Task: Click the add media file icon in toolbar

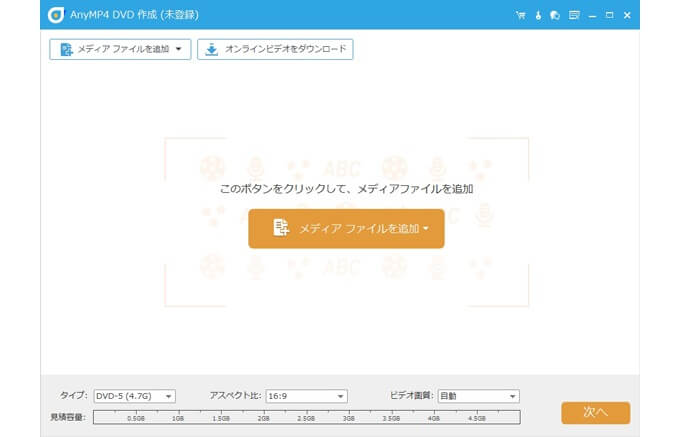Action: [x=66, y=49]
